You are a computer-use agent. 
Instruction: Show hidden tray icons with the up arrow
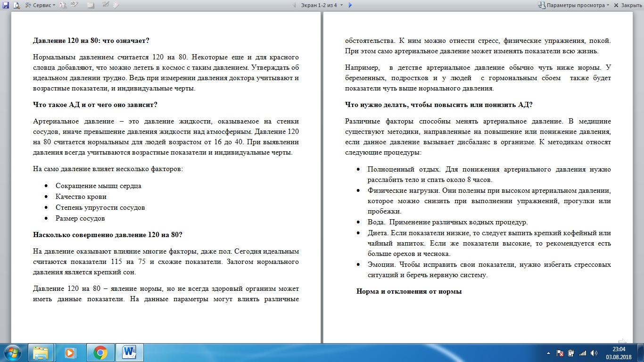pyautogui.click(x=548, y=353)
